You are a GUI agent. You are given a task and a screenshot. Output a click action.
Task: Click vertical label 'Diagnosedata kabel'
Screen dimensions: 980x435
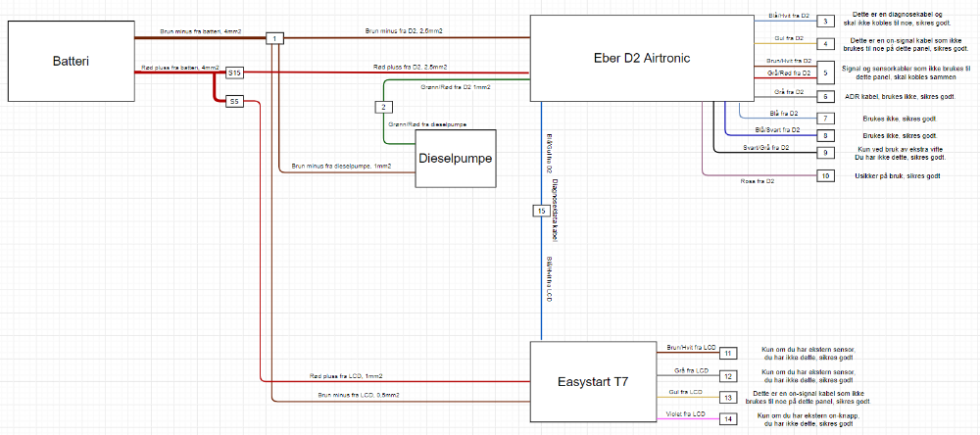coord(555,210)
